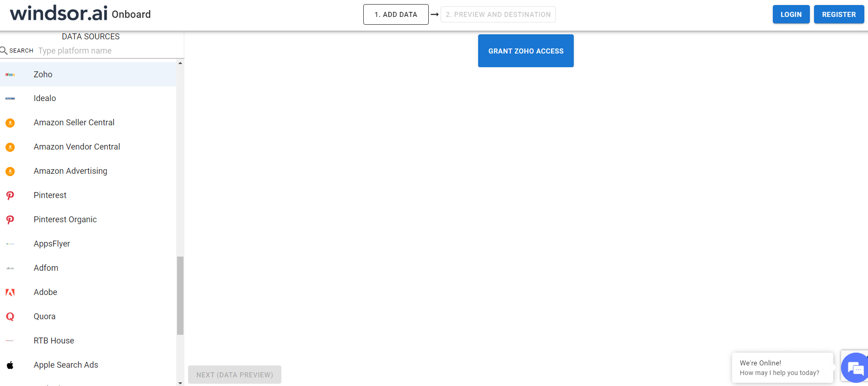The image size is (868, 386).
Task: Click the Zoho logo icon
Action: [10, 75]
